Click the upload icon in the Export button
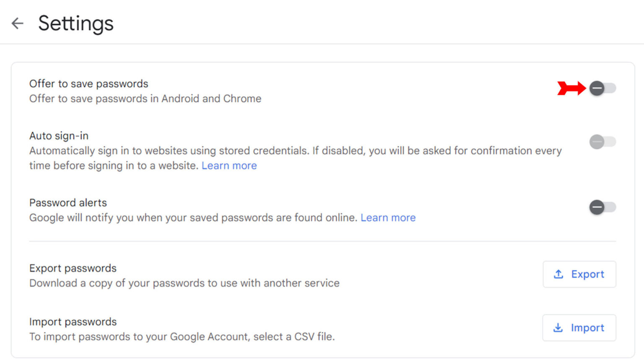644x362 pixels. [558, 274]
